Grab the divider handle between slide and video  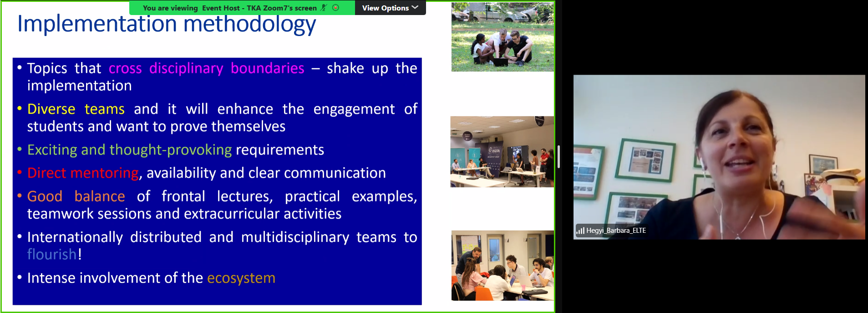coord(558,157)
